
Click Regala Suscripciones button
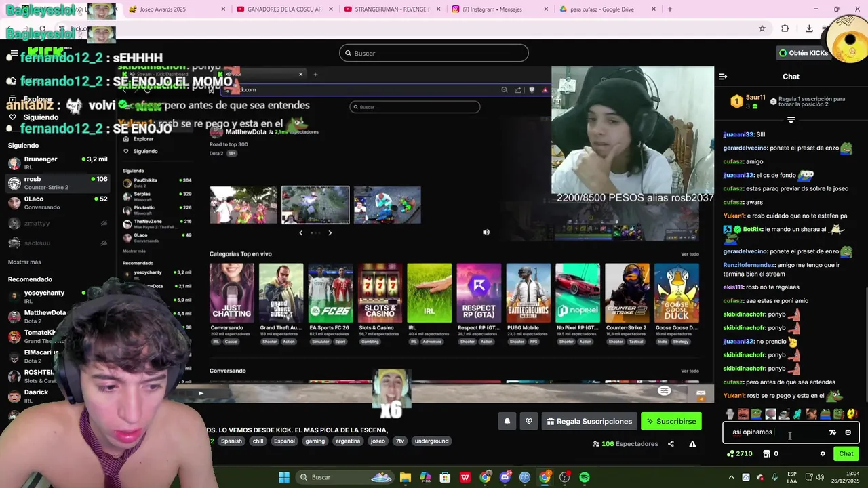588,421
